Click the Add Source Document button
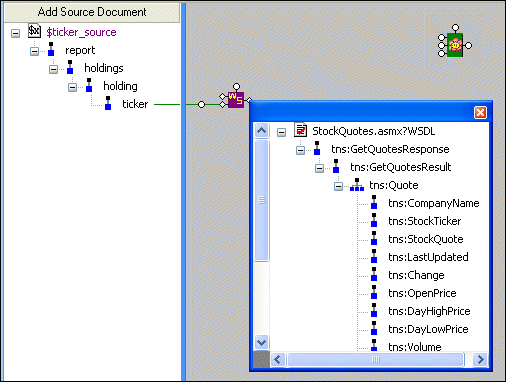 coord(92,12)
